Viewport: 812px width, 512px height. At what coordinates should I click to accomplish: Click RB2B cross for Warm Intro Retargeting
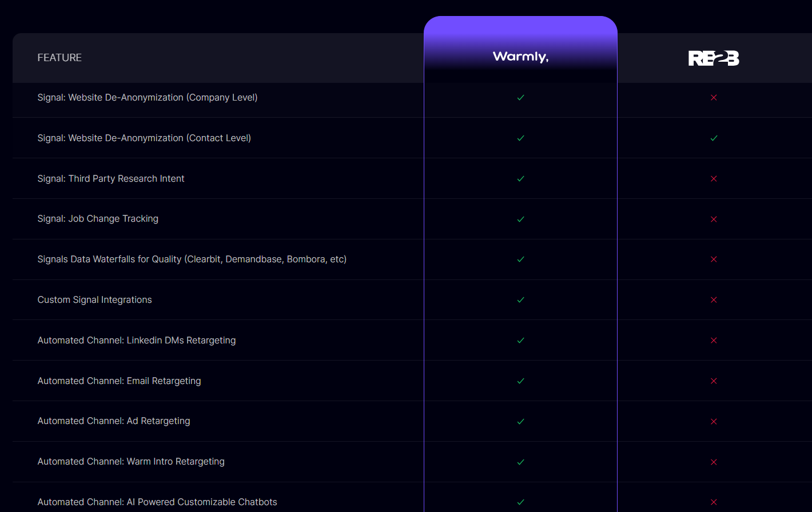[x=714, y=462]
